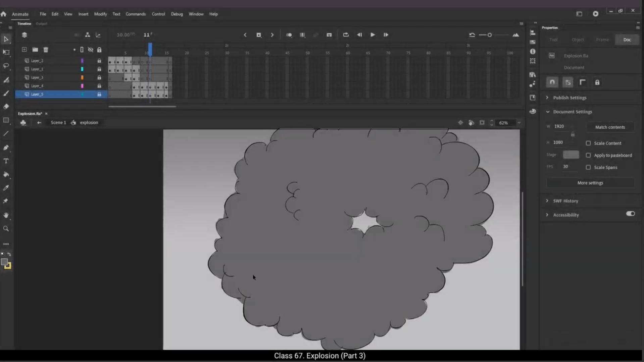Select the Pen tool
The image size is (644, 362).
[x=6, y=147]
